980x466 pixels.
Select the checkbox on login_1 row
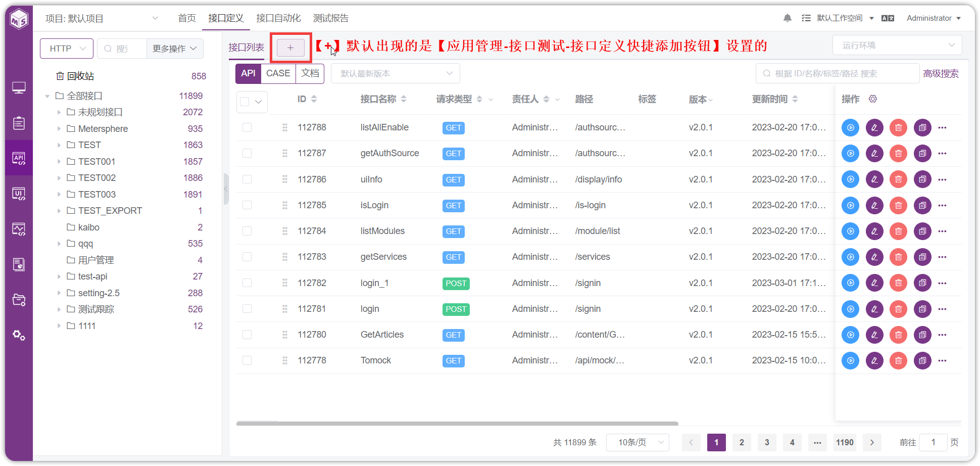(x=247, y=283)
